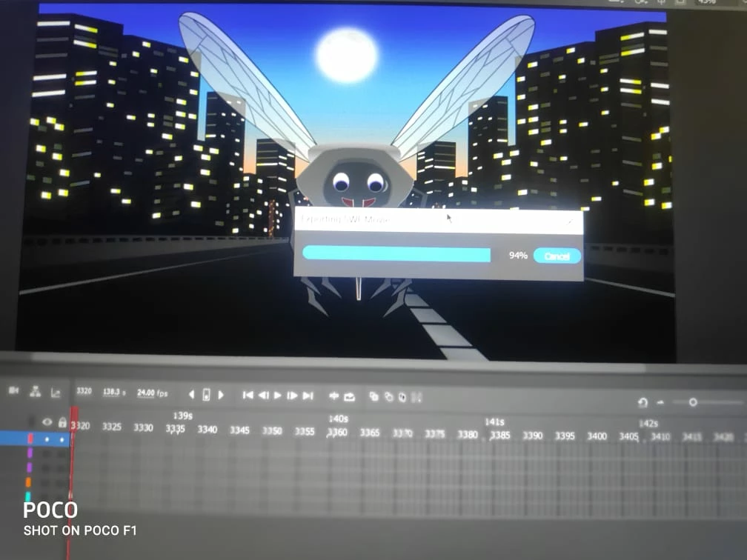
Task: Go to the first frame
Action: tap(248, 396)
